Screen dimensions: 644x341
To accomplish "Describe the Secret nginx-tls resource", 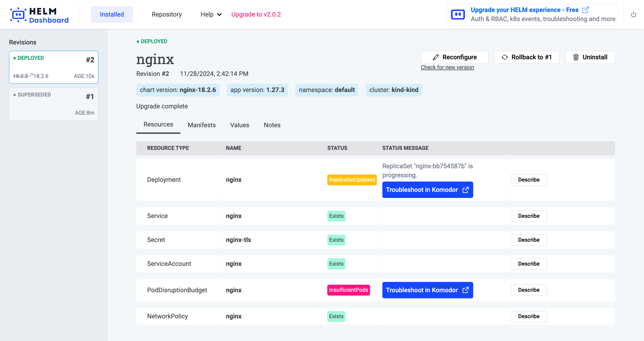I will pyautogui.click(x=529, y=240).
